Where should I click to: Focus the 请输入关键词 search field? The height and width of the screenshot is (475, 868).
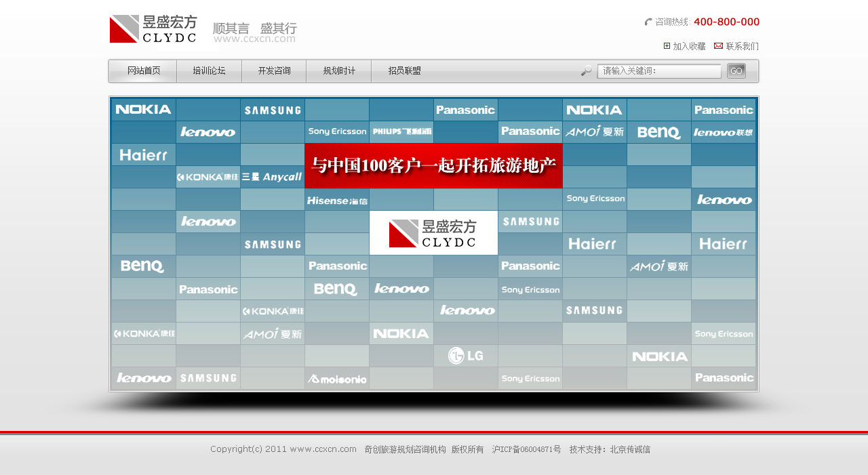[x=658, y=71]
